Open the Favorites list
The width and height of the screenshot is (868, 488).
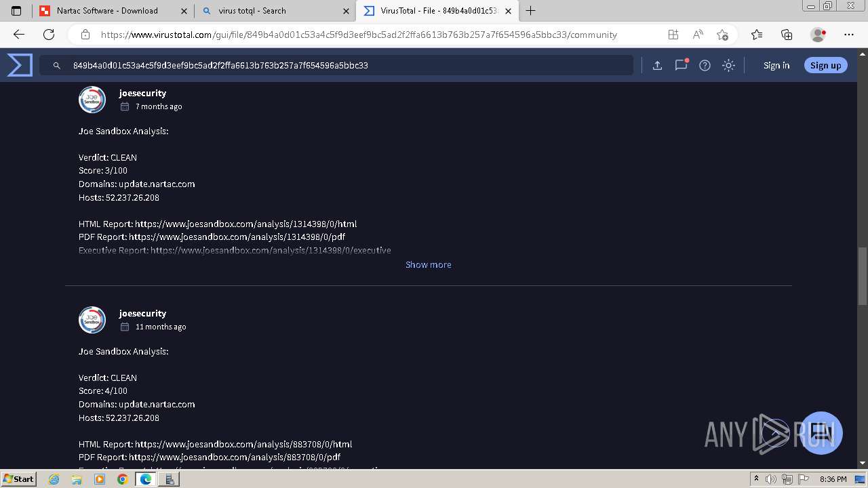(x=757, y=35)
